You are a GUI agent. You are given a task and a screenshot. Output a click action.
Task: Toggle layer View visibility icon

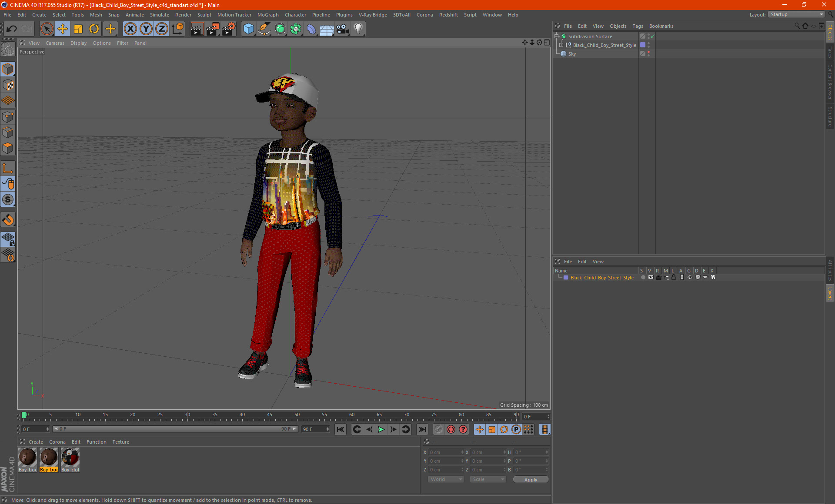[651, 277]
